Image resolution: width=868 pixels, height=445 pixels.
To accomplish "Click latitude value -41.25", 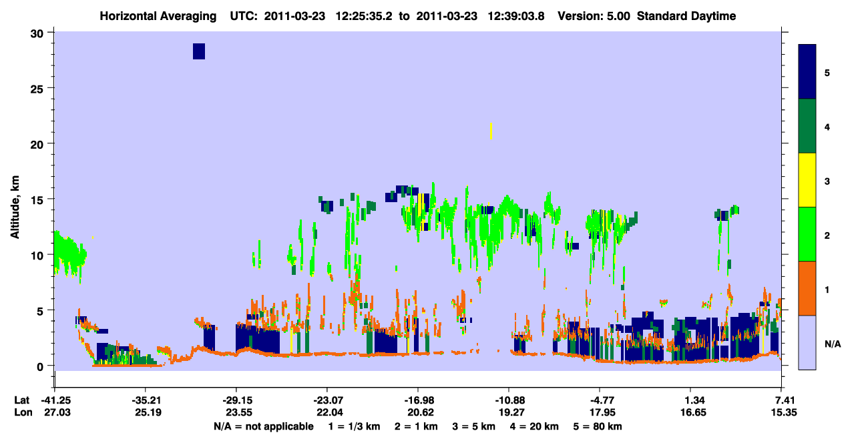I will (x=55, y=400).
